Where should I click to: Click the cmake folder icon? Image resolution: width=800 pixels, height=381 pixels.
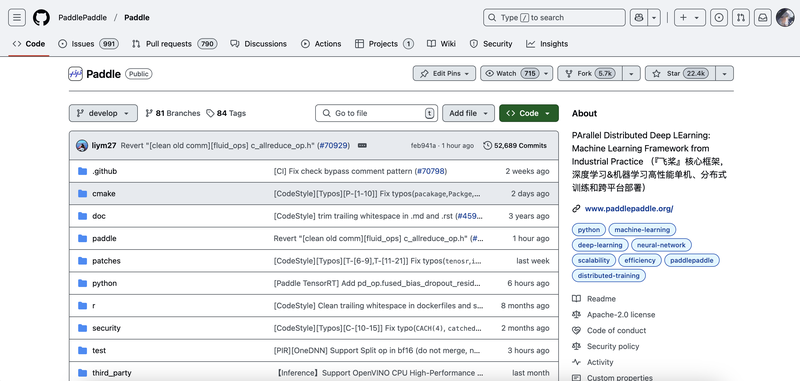click(x=82, y=194)
